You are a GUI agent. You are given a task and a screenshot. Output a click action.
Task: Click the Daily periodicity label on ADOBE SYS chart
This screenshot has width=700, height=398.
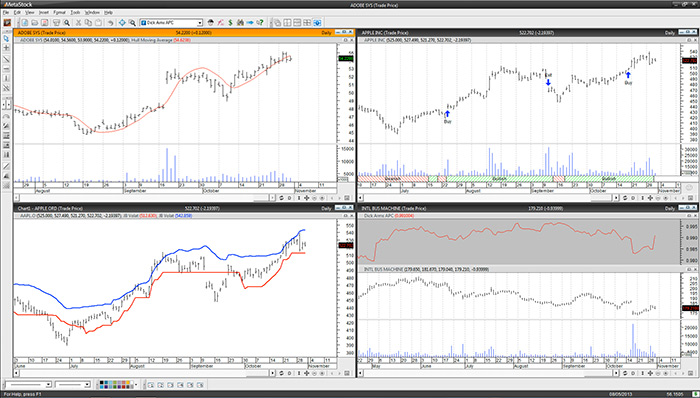(x=326, y=33)
